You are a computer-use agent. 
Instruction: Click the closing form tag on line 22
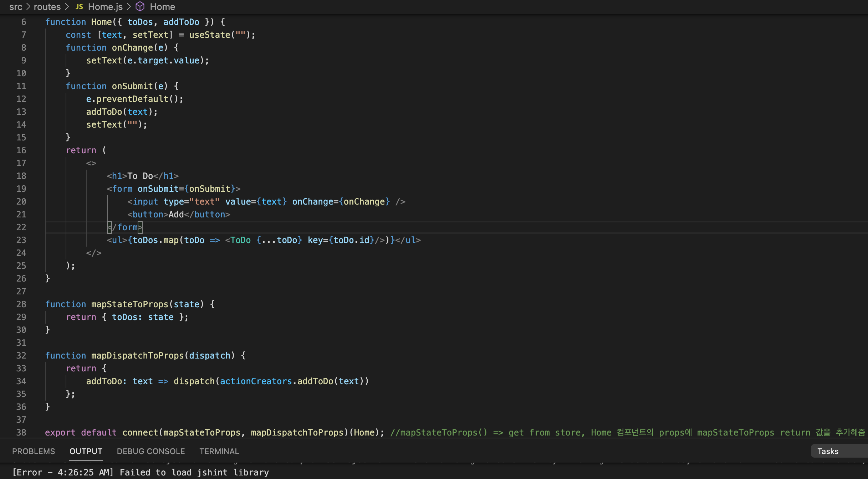tap(125, 227)
